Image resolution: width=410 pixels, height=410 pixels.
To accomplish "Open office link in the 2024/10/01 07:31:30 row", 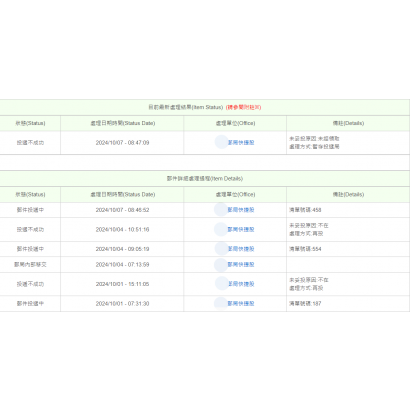I will (x=241, y=304).
